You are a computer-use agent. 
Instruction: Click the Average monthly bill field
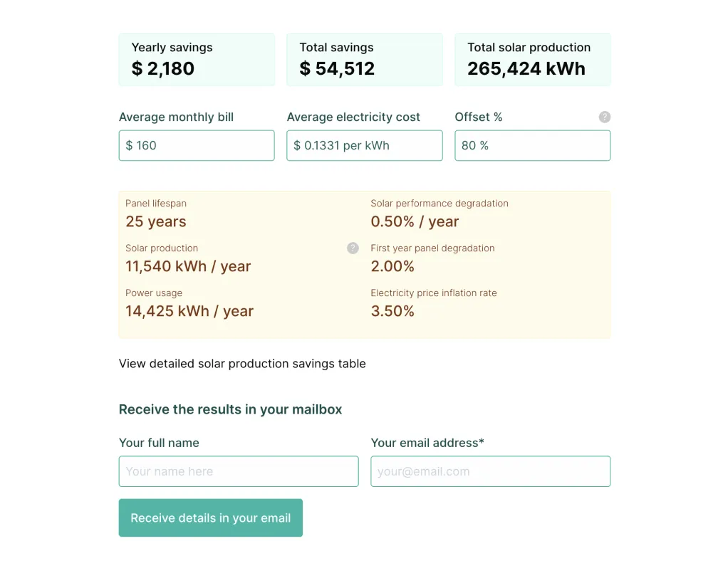197,145
